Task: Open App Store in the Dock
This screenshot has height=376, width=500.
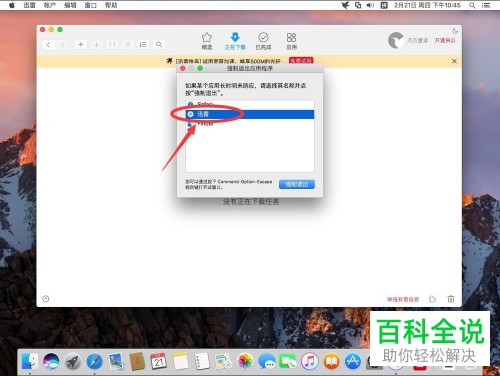Action: tap(353, 361)
